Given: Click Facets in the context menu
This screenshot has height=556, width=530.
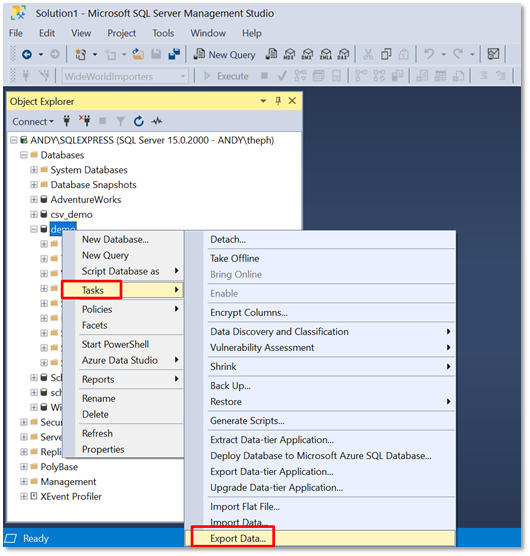Looking at the screenshot, I should tap(123, 326).
